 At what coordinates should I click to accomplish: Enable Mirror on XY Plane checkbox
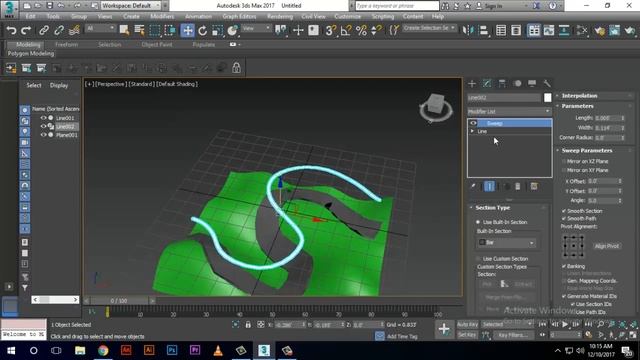[x=564, y=170]
